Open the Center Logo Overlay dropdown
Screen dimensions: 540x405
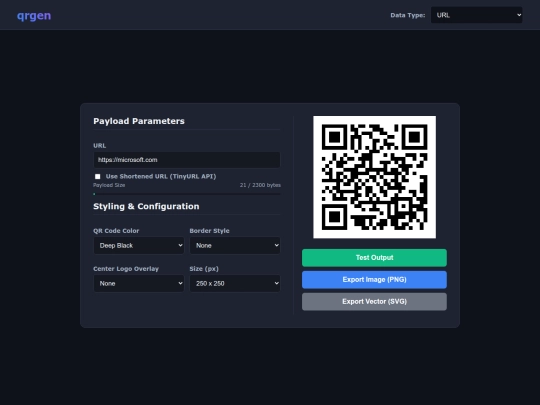(x=139, y=283)
